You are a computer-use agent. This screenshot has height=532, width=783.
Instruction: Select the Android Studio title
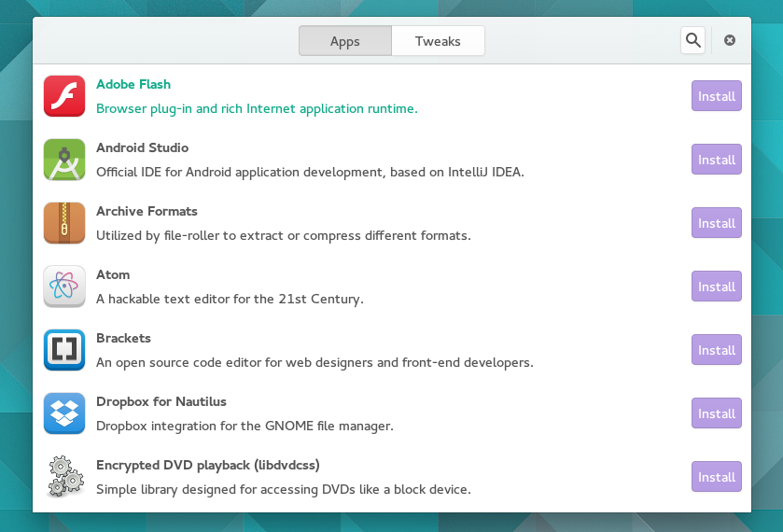coord(142,147)
